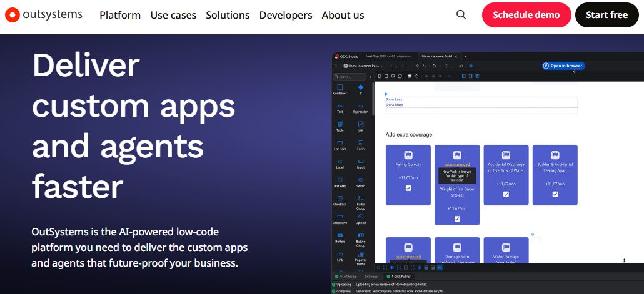Select the Home Insurance Portal tab
Viewport: 644px width, 294px height.
(x=437, y=56)
